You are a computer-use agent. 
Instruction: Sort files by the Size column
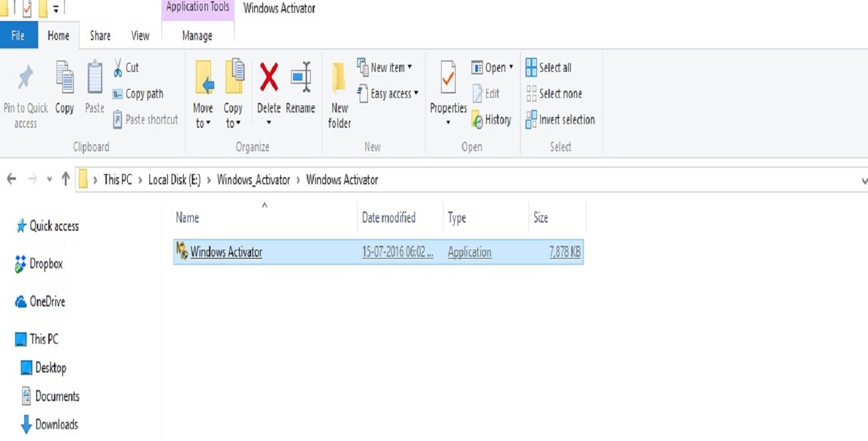(557, 218)
